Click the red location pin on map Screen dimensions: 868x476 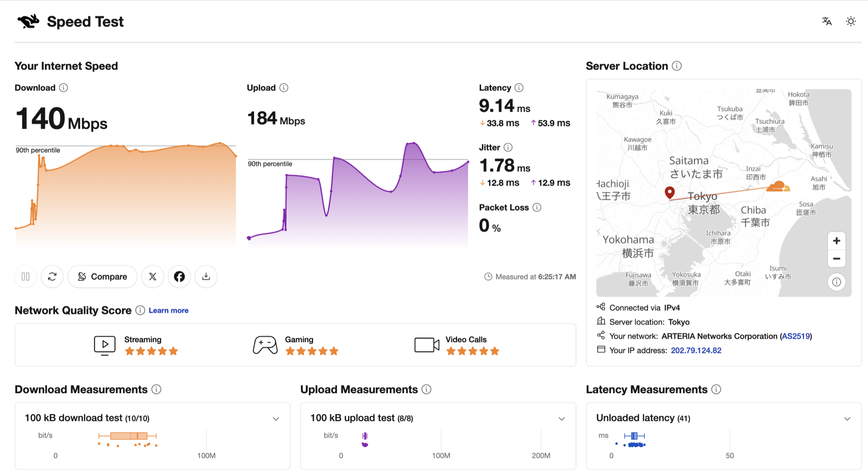pyautogui.click(x=670, y=192)
